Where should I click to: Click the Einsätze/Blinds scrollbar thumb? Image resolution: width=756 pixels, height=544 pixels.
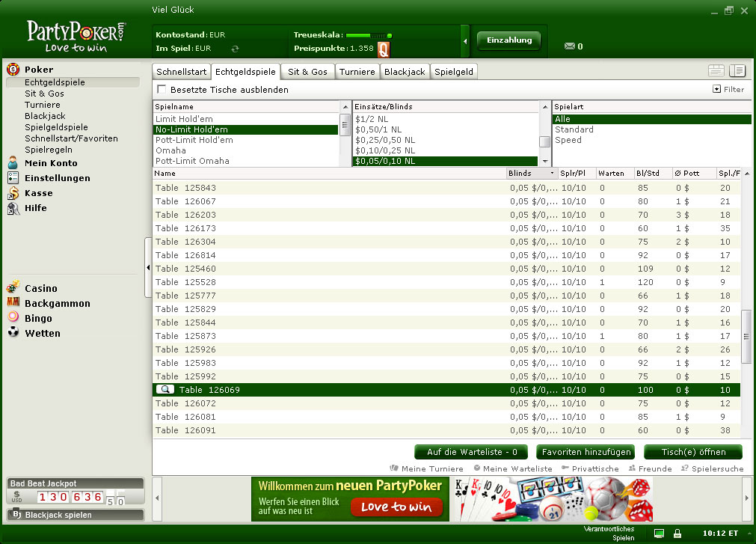545,141
